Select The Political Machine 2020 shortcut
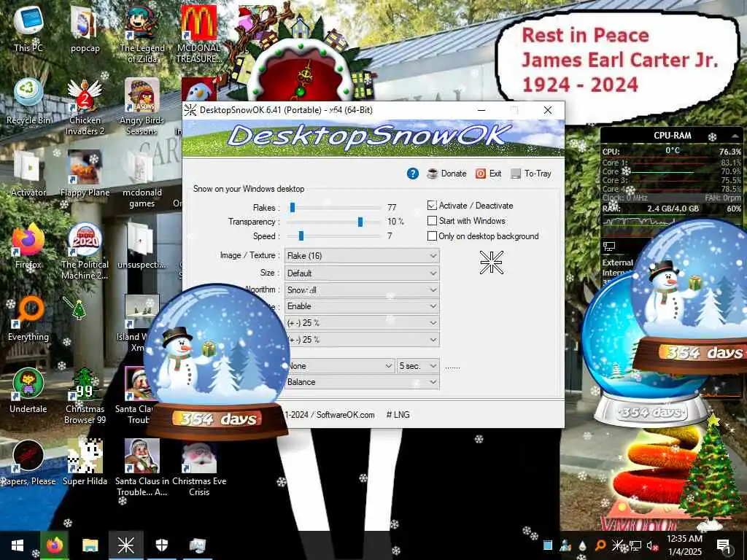 click(85, 251)
